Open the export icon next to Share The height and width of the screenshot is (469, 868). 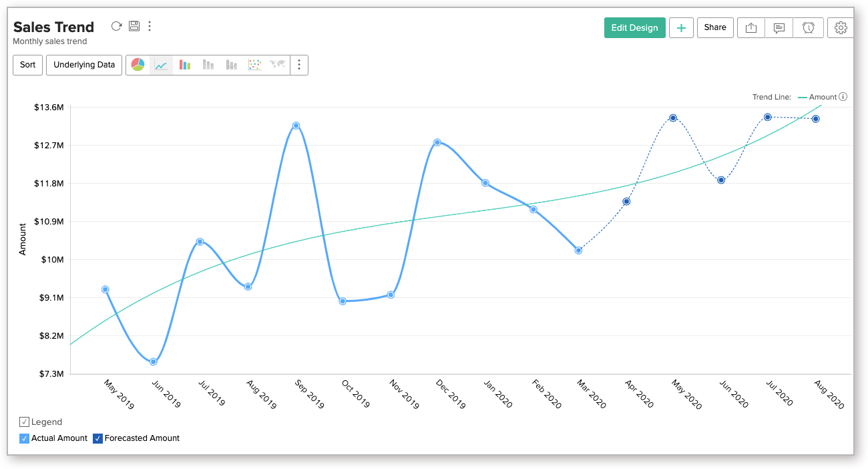pyautogui.click(x=751, y=27)
